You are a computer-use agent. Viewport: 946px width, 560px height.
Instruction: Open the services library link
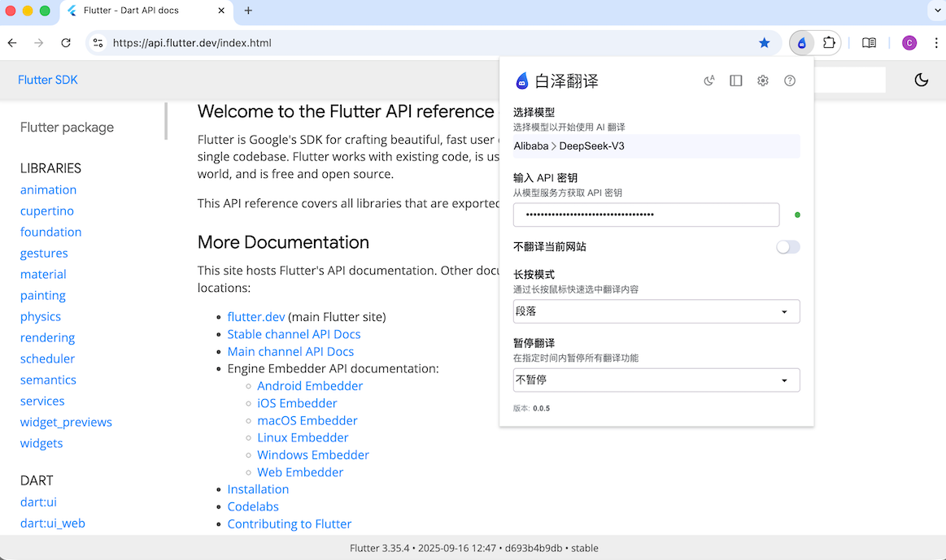click(42, 401)
